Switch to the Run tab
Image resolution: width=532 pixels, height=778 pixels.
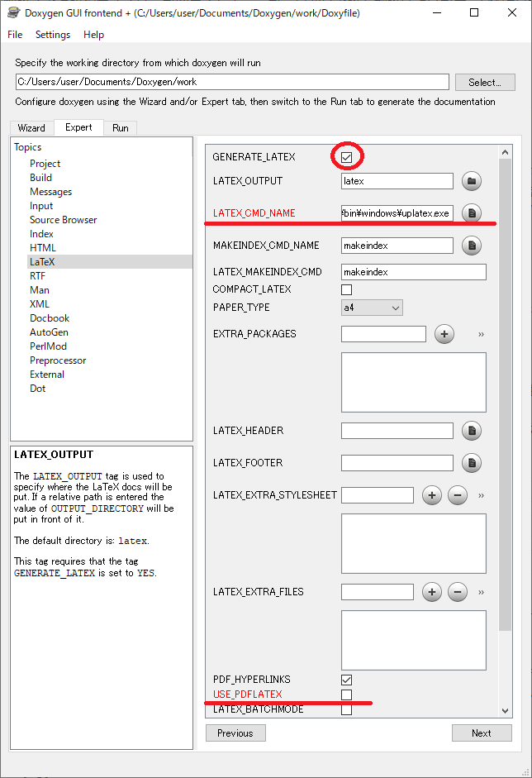[121, 128]
